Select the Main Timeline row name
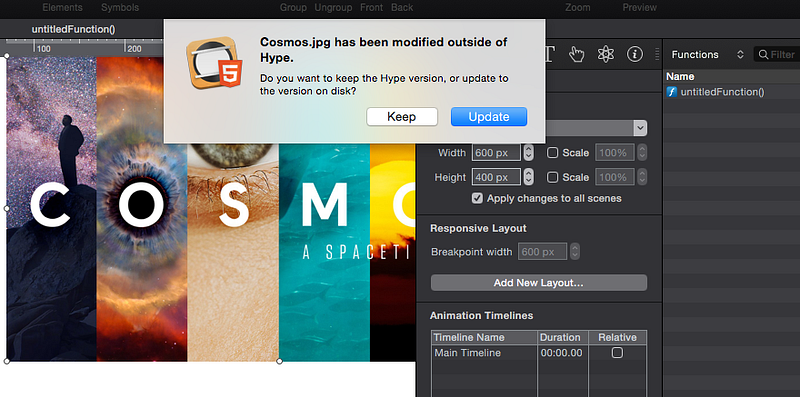This screenshot has width=800, height=397. (467, 353)
